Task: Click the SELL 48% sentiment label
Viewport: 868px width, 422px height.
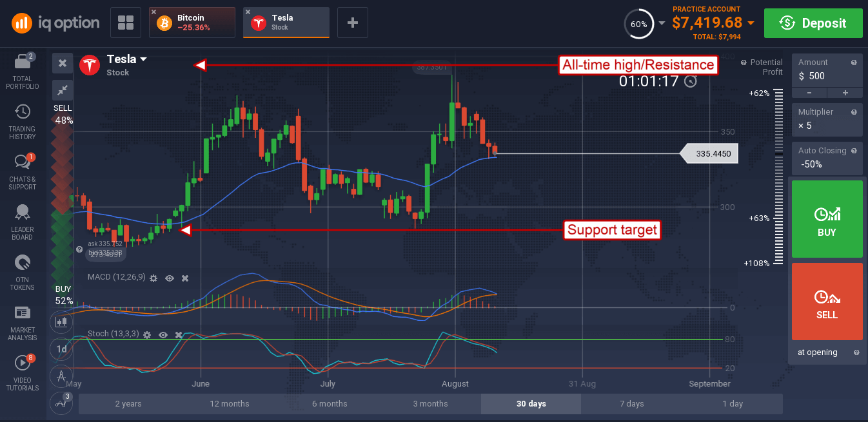Action: coord(63,114)
